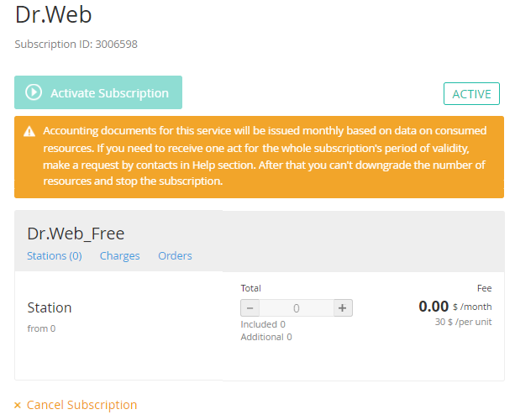Click the Cancel Subscription link text
This screenshot has height=420, width=515.
click(81, 405)
